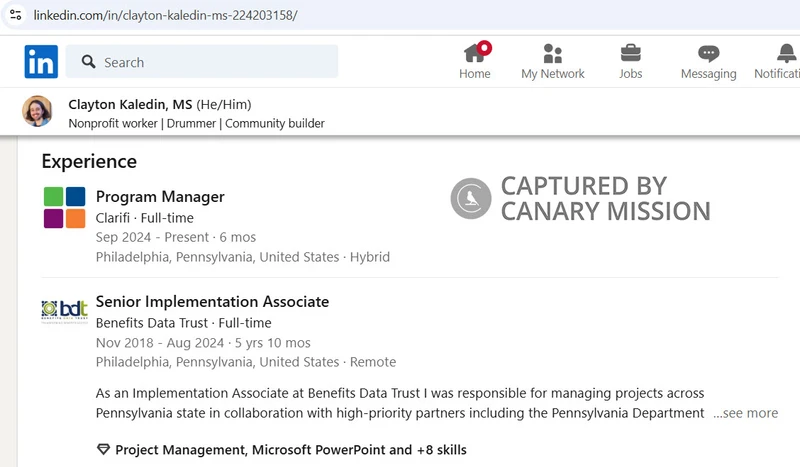The image size is (800, 467).
Task: Click the Sep 2024 - Present date line
Action: pos(176,237)
